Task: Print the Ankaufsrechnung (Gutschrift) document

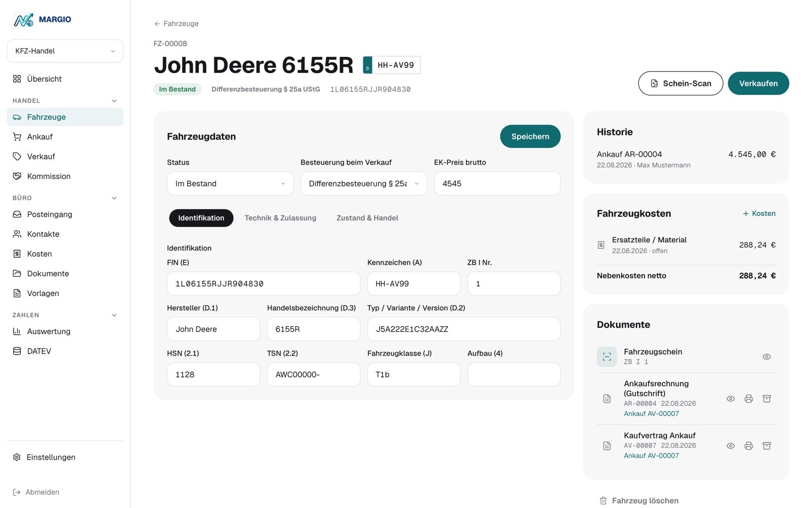Action: pyautogui.click(x=749, y=399)
